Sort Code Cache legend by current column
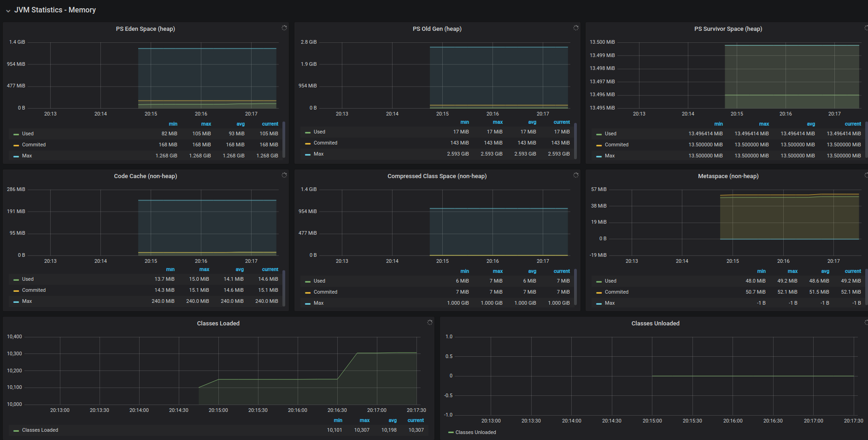This screenshot has width=868, height=440. tap(270, 270)
